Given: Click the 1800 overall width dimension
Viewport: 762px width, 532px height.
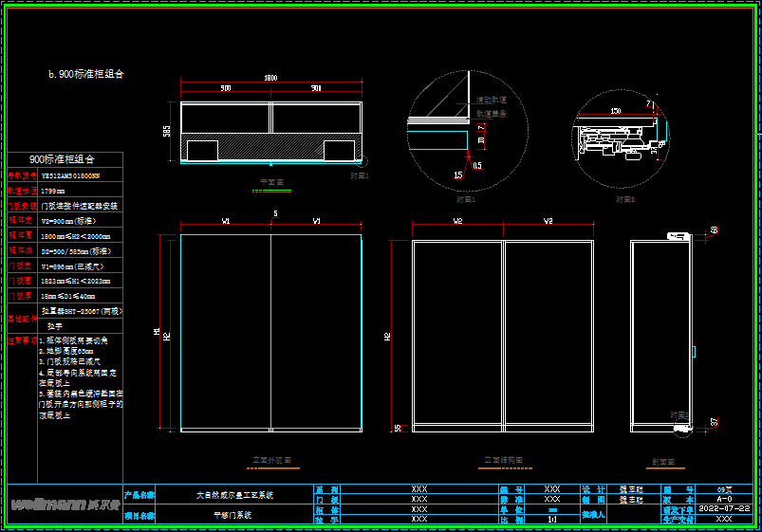Looking at the screenshot, I should (270, 78).
